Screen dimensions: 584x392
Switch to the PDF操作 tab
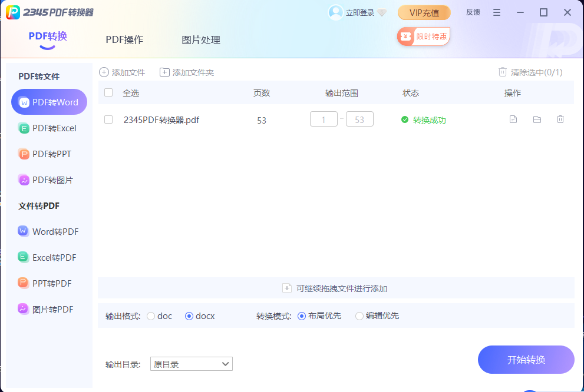(x=124, y=40)
